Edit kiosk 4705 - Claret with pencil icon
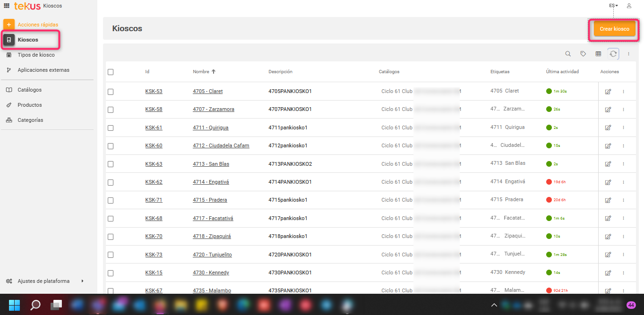This screenshot has width=644, height=315. click(x=608, y=92)
